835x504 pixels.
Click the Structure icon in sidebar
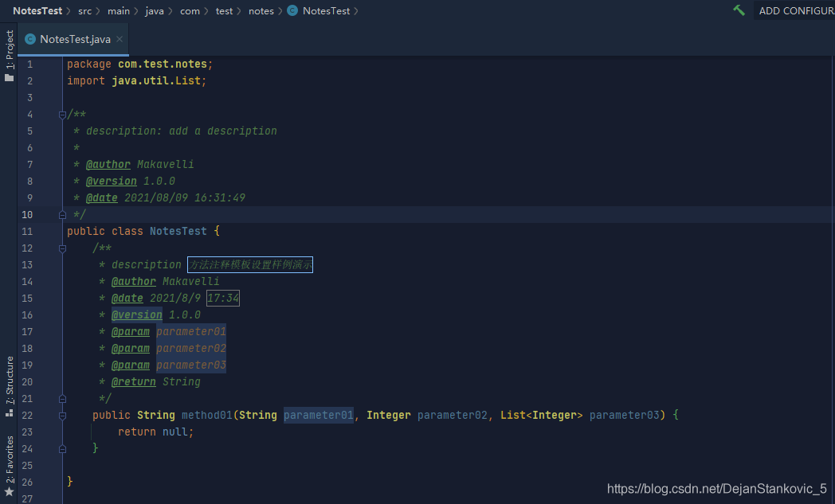point(9,412)
